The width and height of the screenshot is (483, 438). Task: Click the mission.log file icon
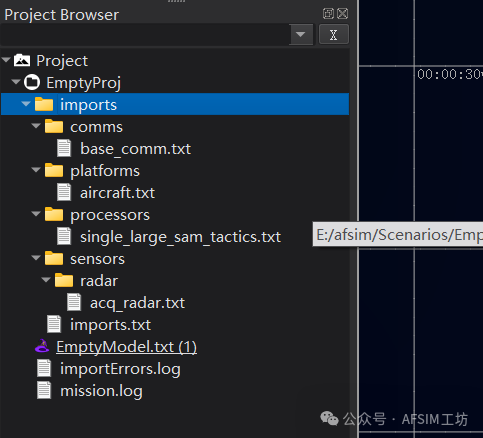tap(44, 390)
